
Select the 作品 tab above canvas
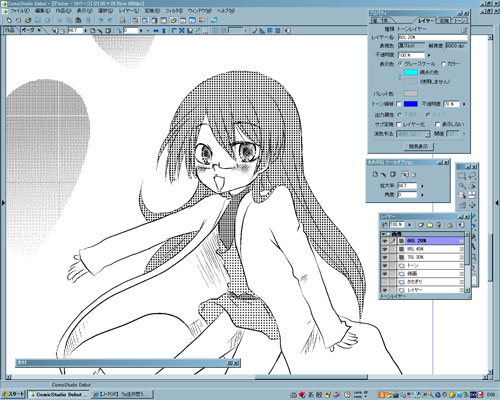click(x=10, y=30)
